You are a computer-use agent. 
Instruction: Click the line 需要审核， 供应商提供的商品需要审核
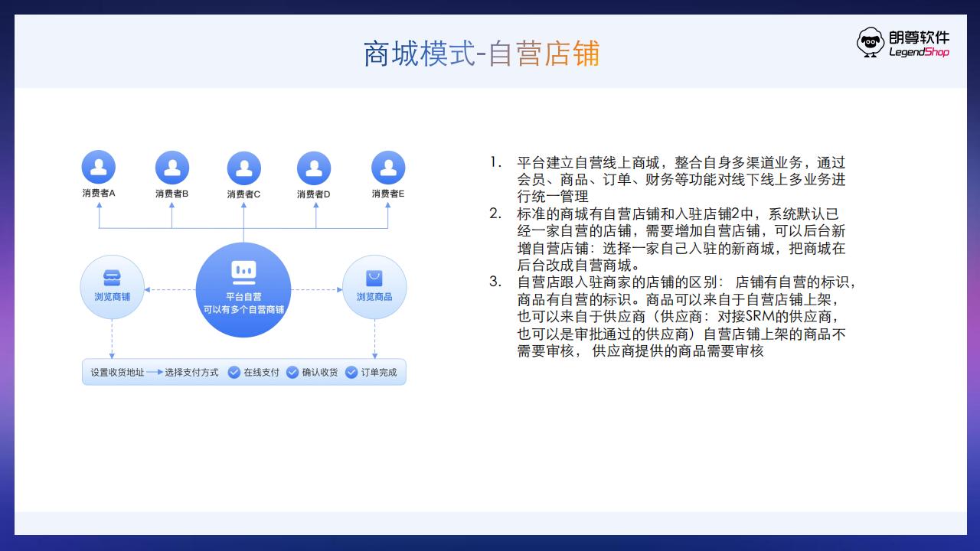640,351
